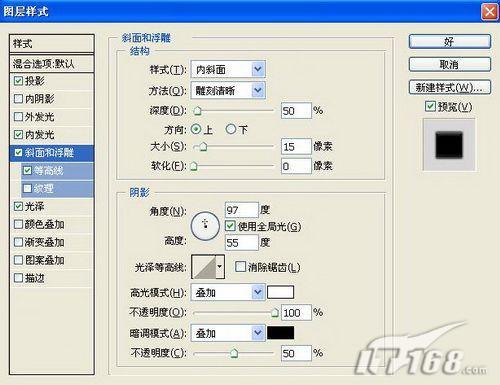Click the highlight opacity field showing 100
Screen dimensions: 500x385
point(296,313)
